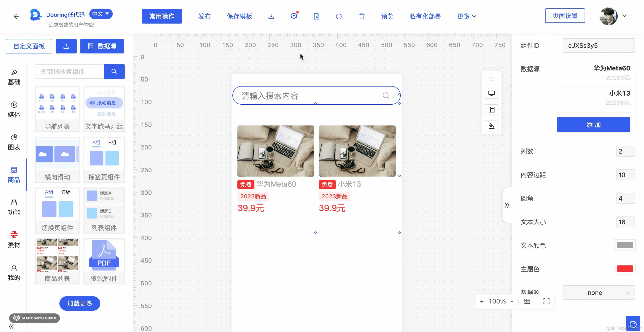Expand the 更多 dropdown menu
644x332 pixels.
tap(466, 16)
